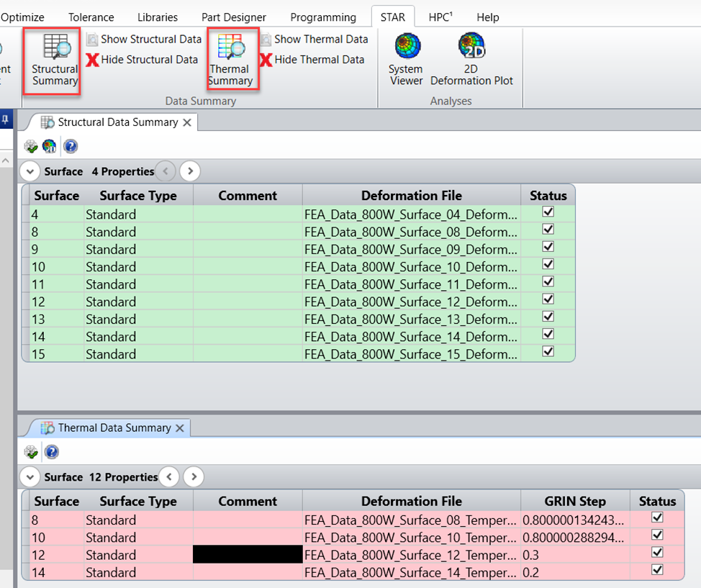The height and width of the screenshot is (588, 701).
Task: Uncheck Status for structural surface 4
Action: [x=548, y=212]
